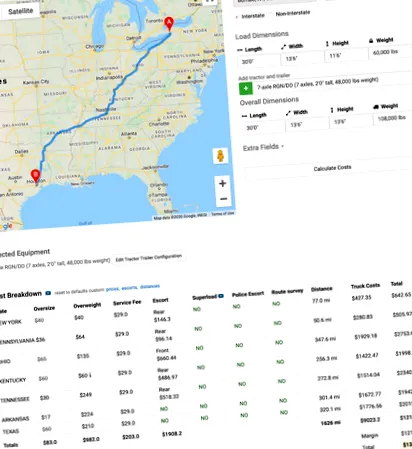Click the red origin marker A on map
Image resolution: width=412 pixels, height=449 pixels.
pos(169,23)
